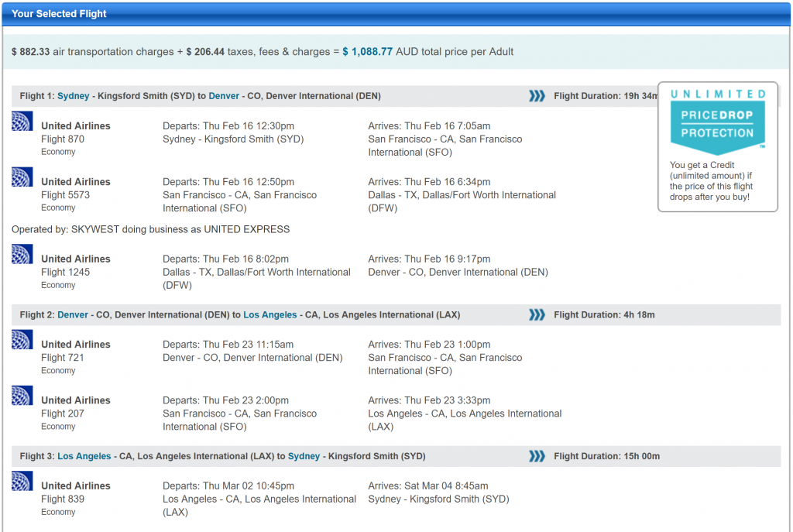Click 'Flight 870' text

point(63,139)
